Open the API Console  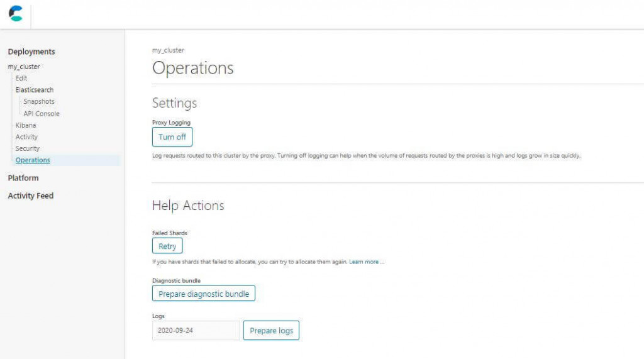point(42,113)
